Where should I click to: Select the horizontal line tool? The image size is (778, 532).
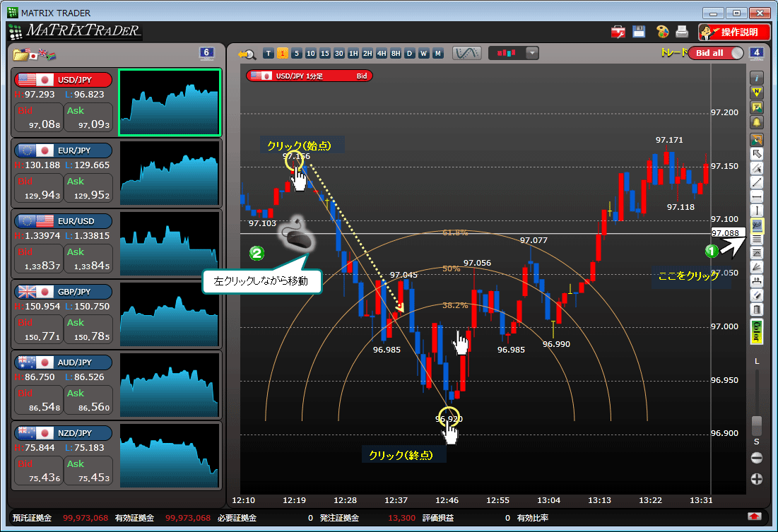756,197
